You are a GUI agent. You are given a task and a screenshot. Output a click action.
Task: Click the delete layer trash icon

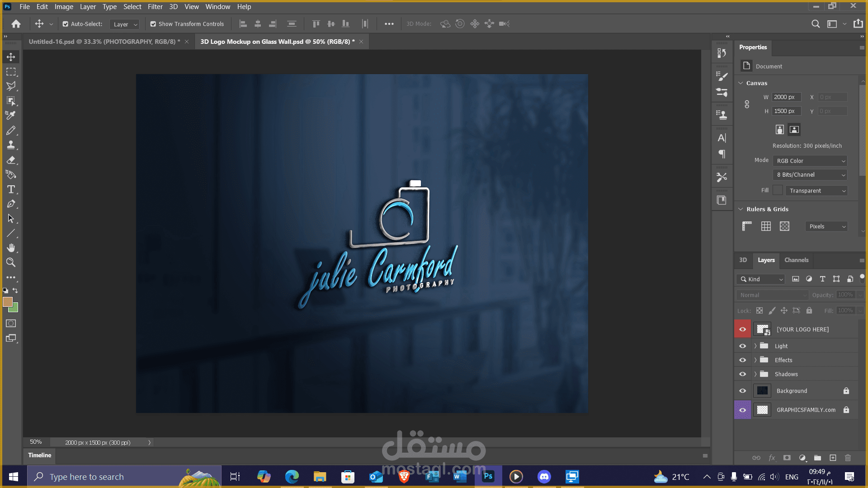pos(848,458)
